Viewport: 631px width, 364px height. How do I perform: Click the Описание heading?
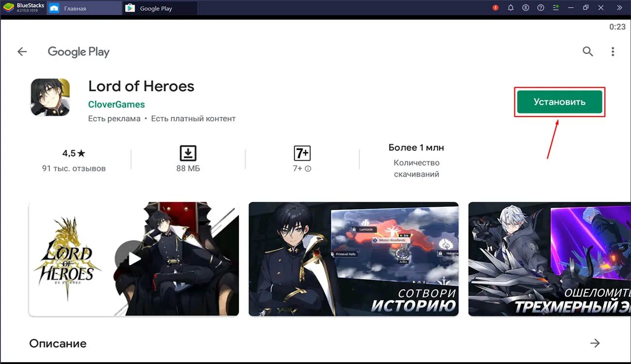58,344
